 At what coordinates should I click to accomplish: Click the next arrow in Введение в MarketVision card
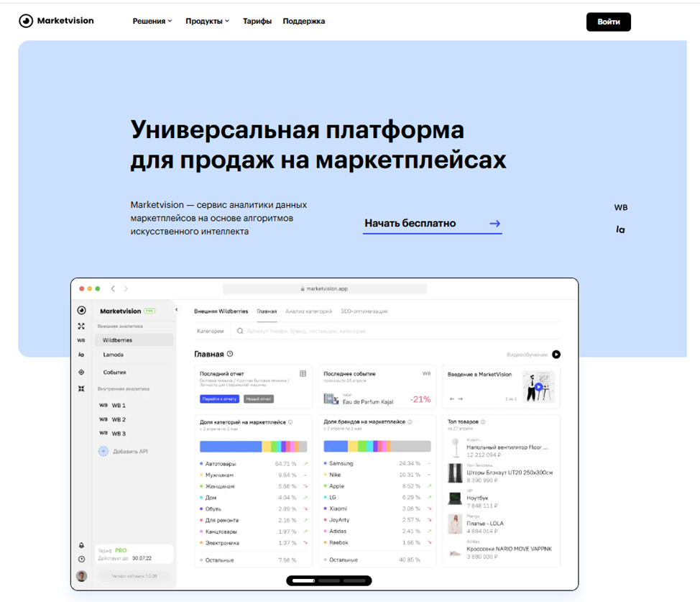(x=461, y=397)
